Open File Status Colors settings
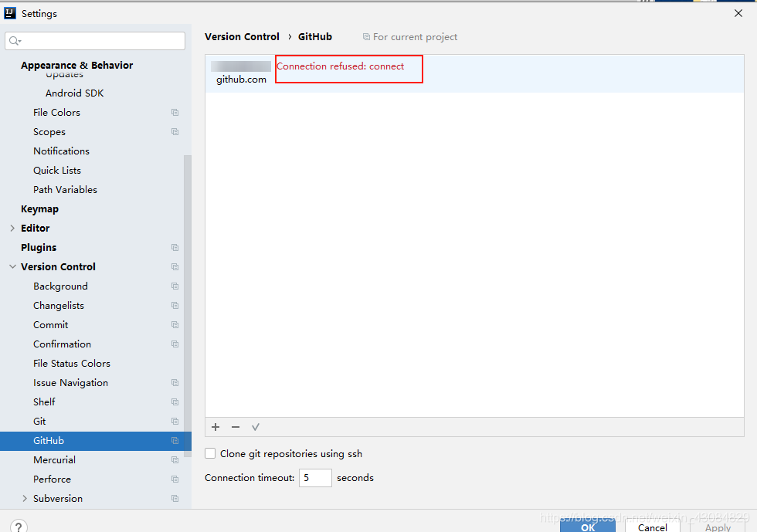 coord(71,364)
